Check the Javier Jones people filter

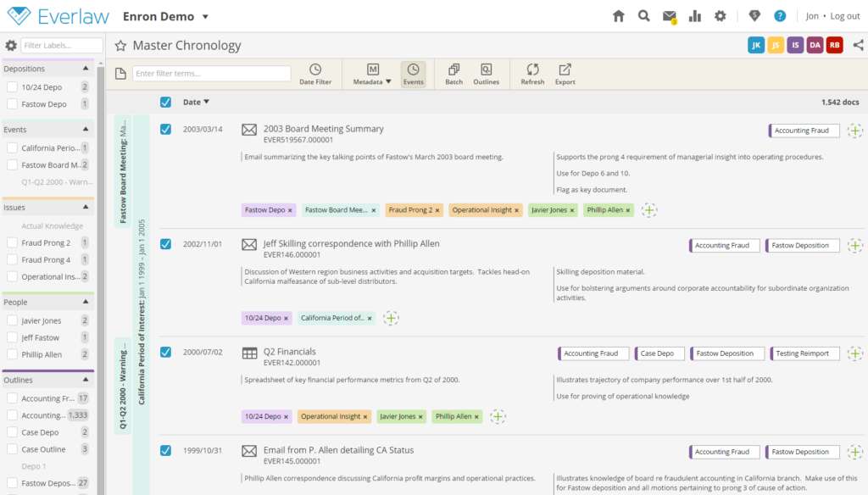(x=12, y=320)
